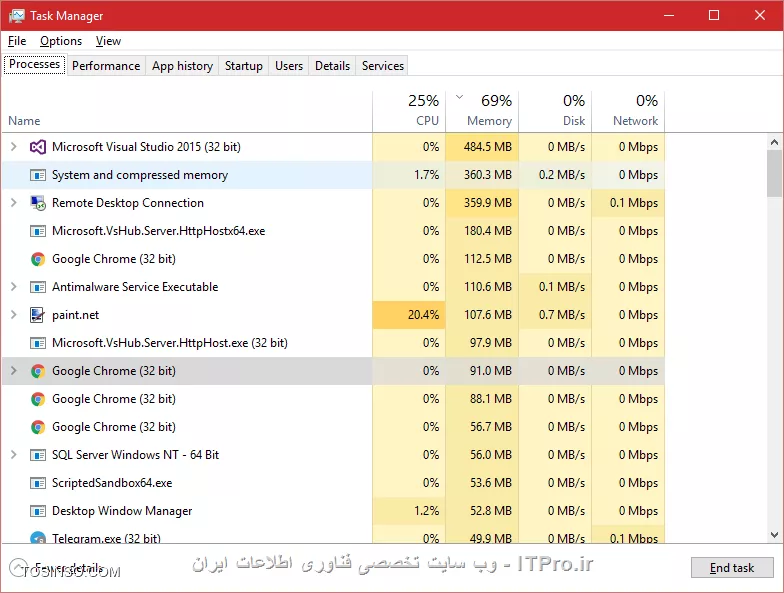The image size is (784, 593).
Task: Switch to the Performance tab
Action: tap(106, 66)
